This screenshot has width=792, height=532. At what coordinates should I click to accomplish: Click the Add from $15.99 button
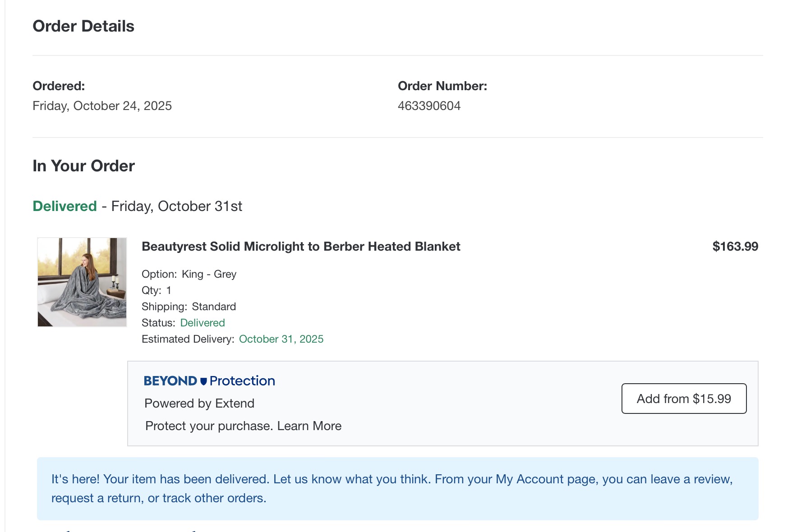click(x=684, y=399)
